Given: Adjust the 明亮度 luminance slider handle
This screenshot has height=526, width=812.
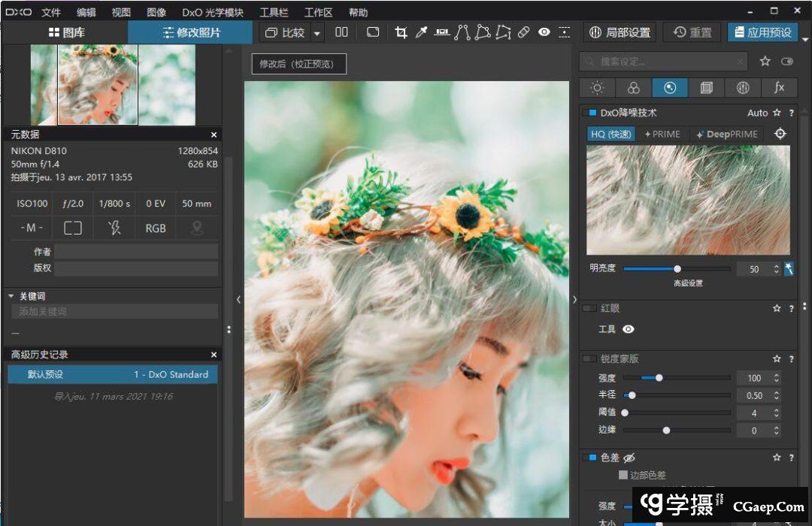Looking at the screenshot, I should pyautogui.click(x=677, y=269).
